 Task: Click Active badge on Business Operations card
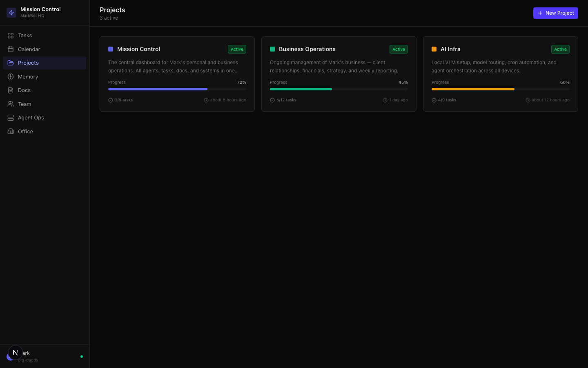point(399,49)
